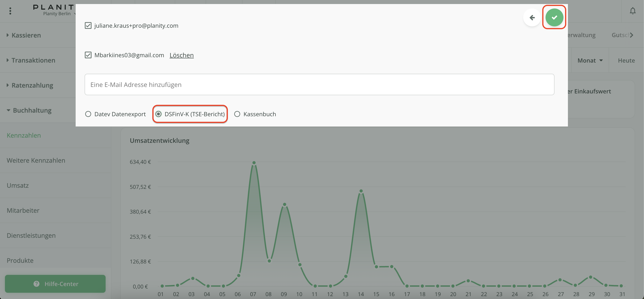Screen dimensions: 644x299
Task: Click Löschen next to Mbarkiines03@gmail.com
Action: pos(181,55)
